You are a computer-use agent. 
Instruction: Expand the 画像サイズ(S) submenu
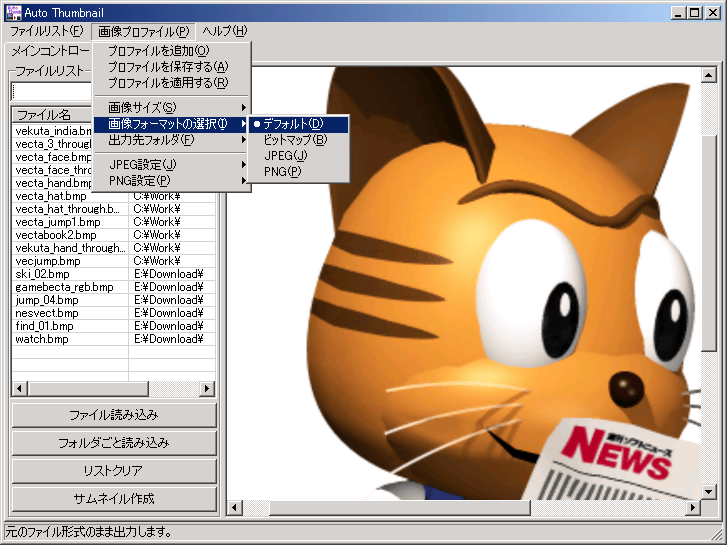pyautogui.click(x=172, y=108)
